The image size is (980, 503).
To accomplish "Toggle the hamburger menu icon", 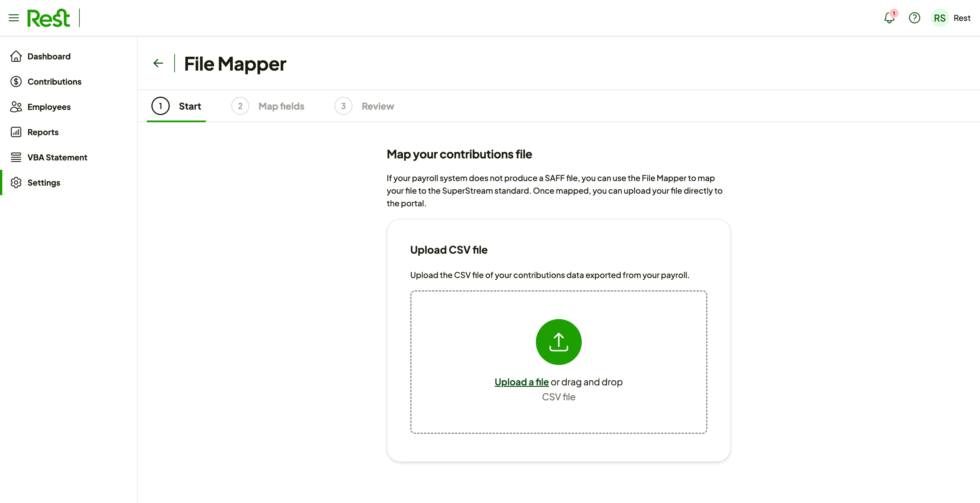I will [x=14, y=18].
